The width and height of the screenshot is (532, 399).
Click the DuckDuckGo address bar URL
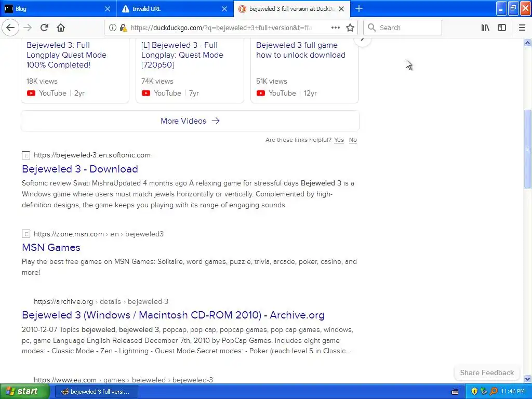point(221,28)
